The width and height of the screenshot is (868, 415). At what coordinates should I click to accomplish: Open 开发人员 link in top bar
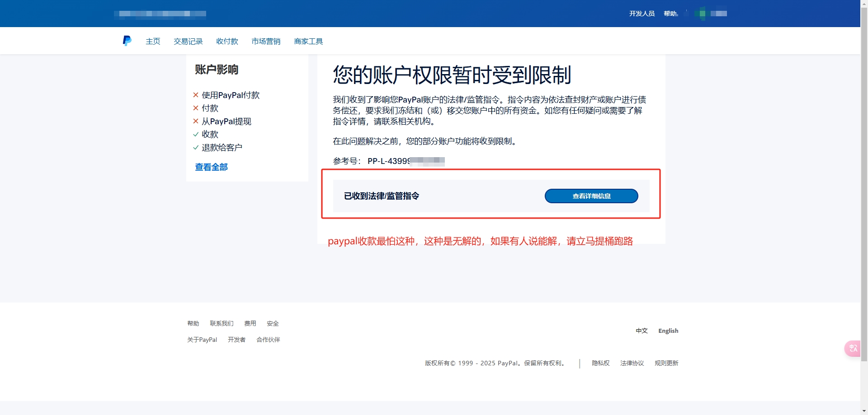pyautogui.click(x=642, y=14)
